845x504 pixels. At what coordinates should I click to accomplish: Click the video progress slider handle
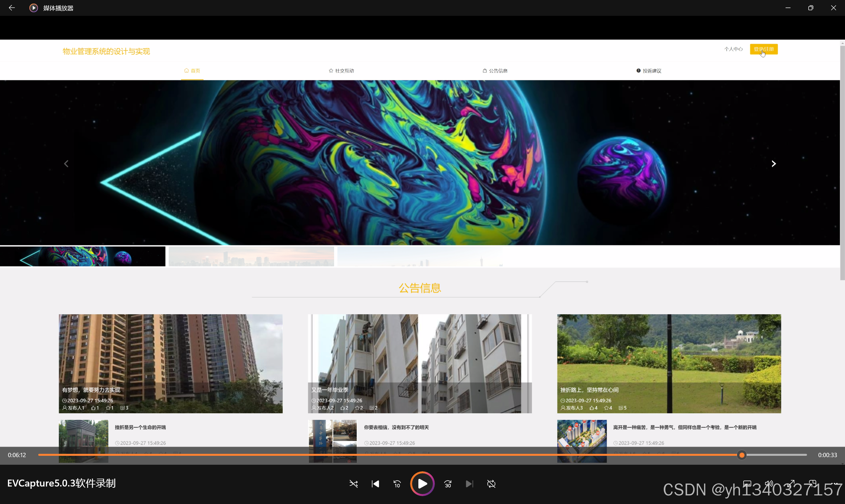pyautogui.click(x=742, y=455)
